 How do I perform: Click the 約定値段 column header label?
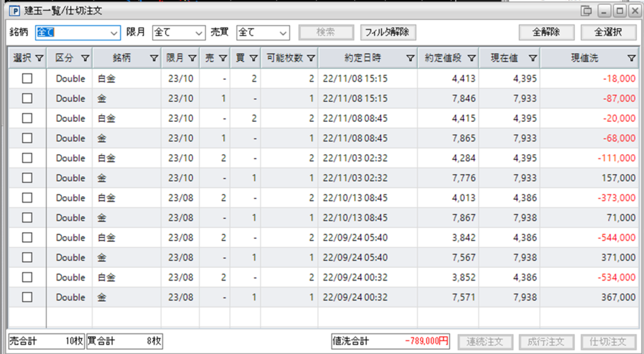[443, 58]
